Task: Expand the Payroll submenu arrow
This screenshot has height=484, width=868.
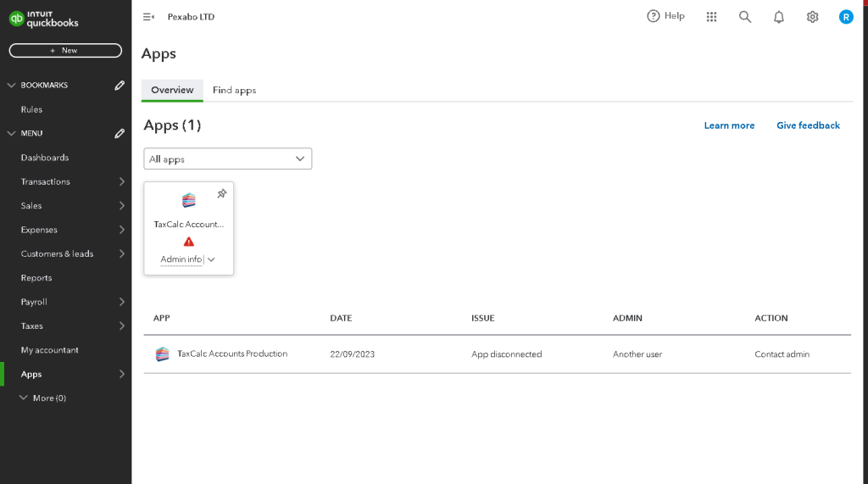Action: [122, 302]
